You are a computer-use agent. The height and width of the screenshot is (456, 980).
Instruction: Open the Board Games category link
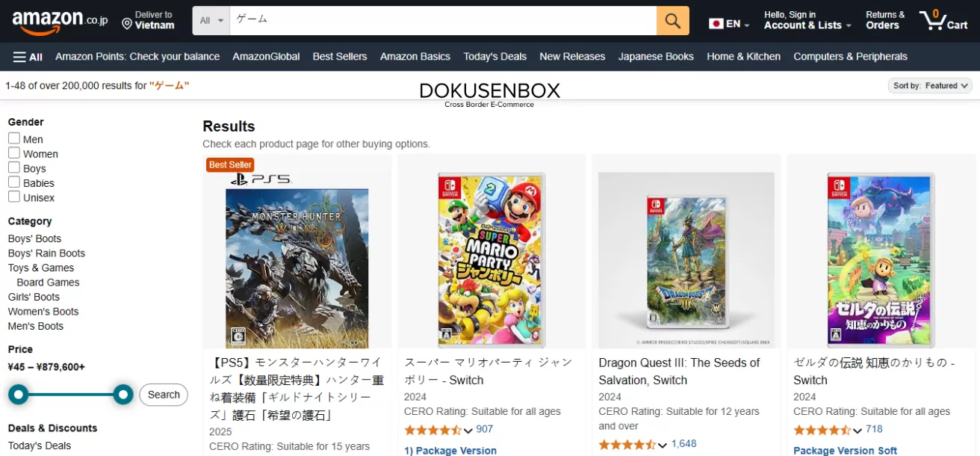click(x=48, y=283)
